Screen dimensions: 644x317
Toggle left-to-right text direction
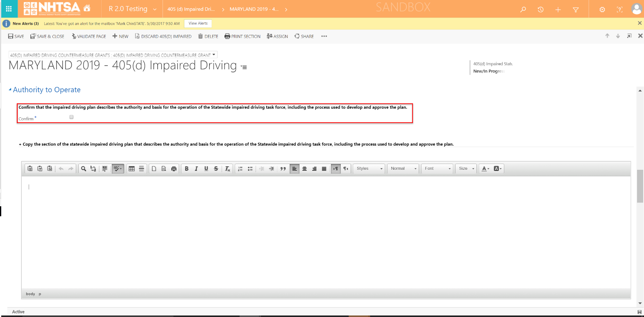336,169
